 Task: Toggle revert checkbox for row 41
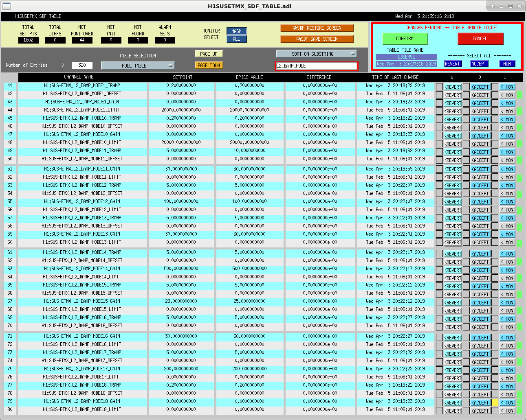pos(439,87)
